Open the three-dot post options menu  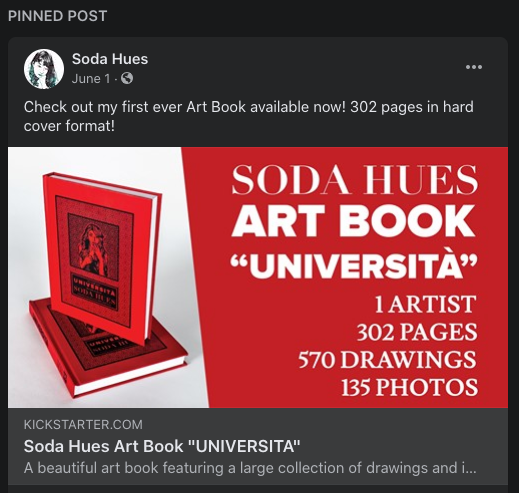coord(474,67)
